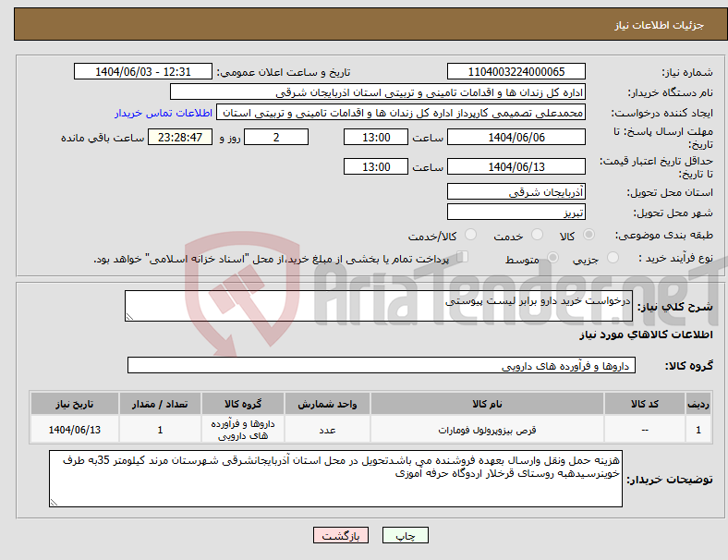Click the announcement date field 1404/06/03 - 12:31

(x=143, y=71)
